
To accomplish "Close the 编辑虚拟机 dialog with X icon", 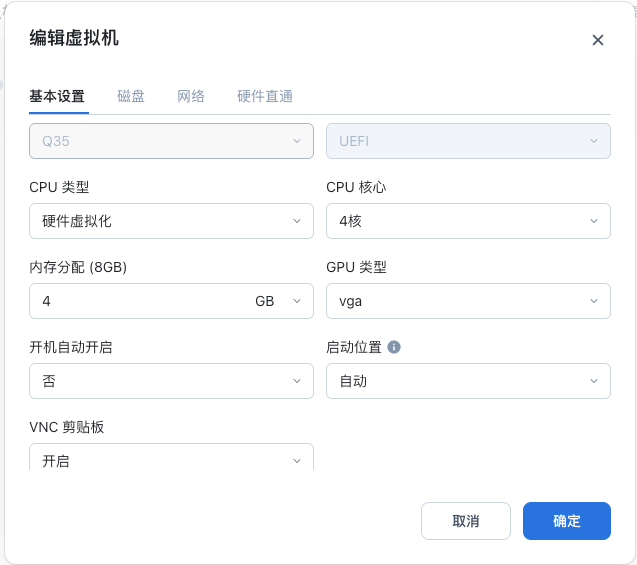I will pyautogui.click(x=598, y=40).
